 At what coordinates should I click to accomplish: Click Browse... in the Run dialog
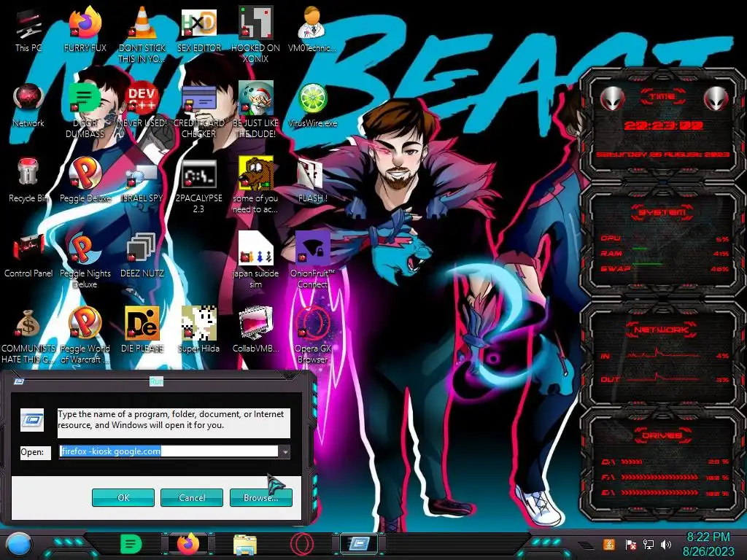point(260,497)
